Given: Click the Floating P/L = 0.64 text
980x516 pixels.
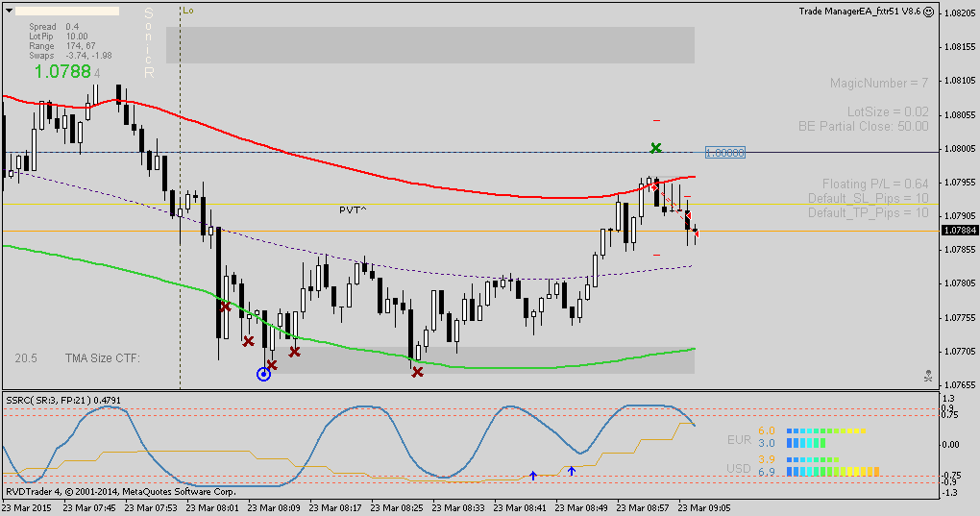Looking at the screenshot, I should click(875, 184).
